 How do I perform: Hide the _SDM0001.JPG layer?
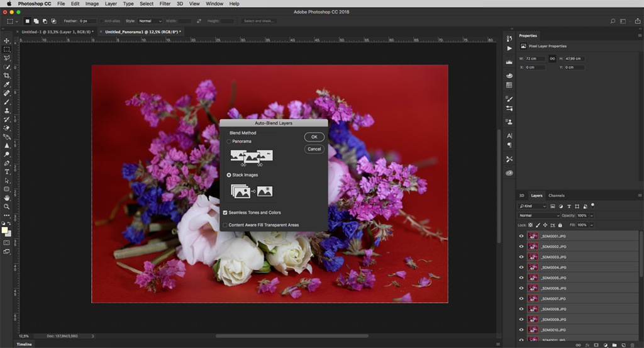coord(521,236)
